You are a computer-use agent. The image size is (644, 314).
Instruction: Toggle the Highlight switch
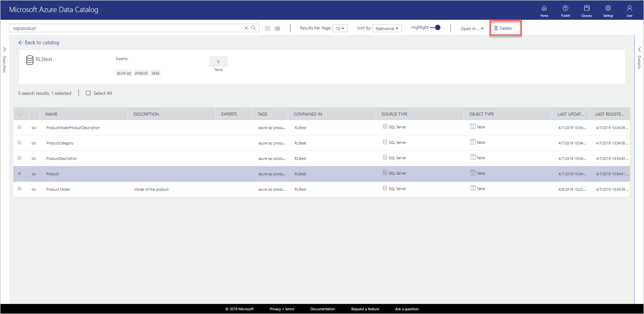point(435,27)
